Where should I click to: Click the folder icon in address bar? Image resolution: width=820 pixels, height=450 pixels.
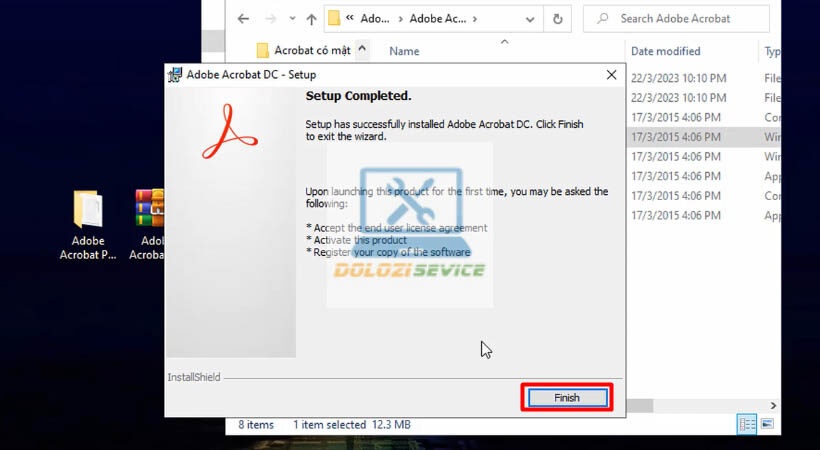coord(334,19)
